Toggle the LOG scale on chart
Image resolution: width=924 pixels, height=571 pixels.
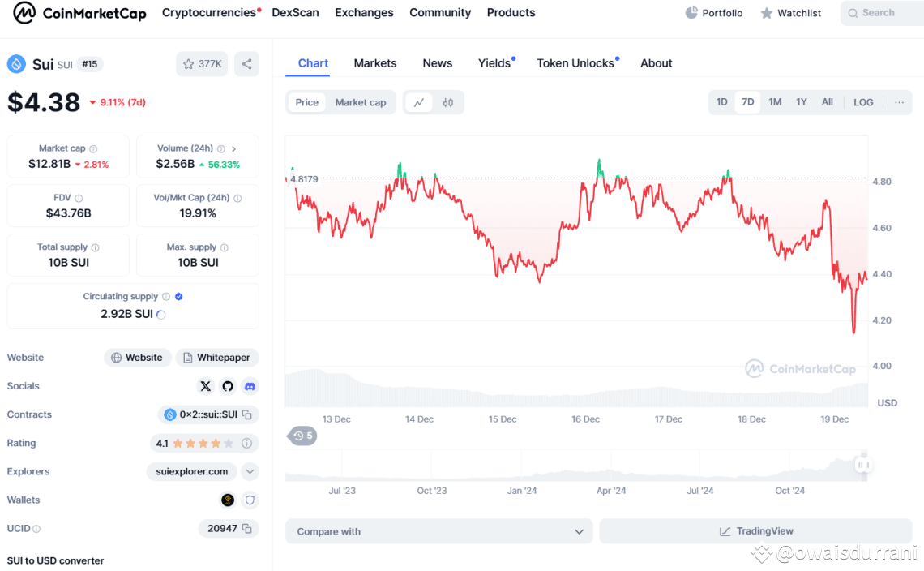[863, 102]
